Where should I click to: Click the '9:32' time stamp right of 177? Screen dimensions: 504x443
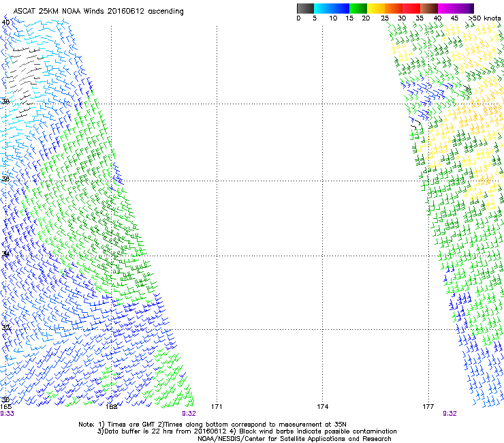[450, 414]
